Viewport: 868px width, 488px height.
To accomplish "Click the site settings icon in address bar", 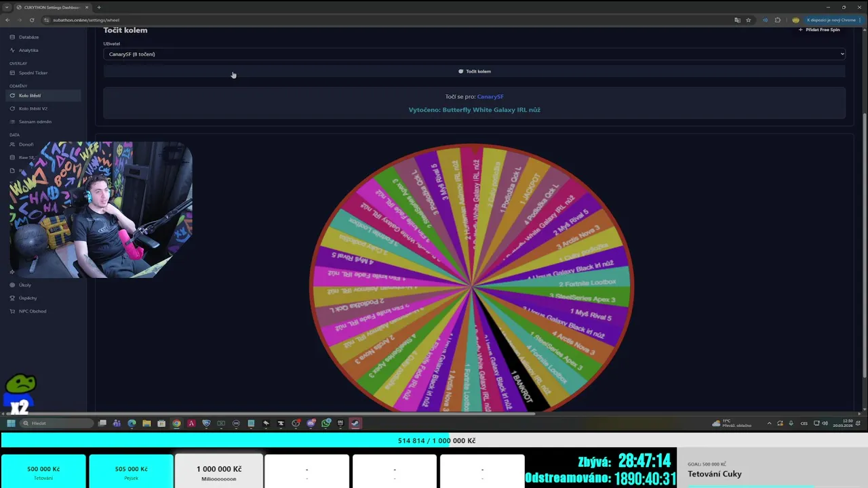I will click(47, 20).
